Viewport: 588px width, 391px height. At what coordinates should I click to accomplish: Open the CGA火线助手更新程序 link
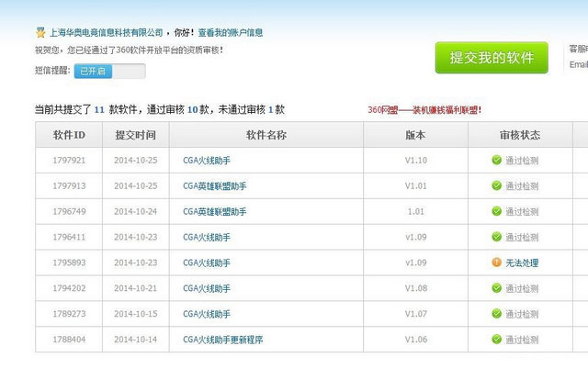point(222,340)
